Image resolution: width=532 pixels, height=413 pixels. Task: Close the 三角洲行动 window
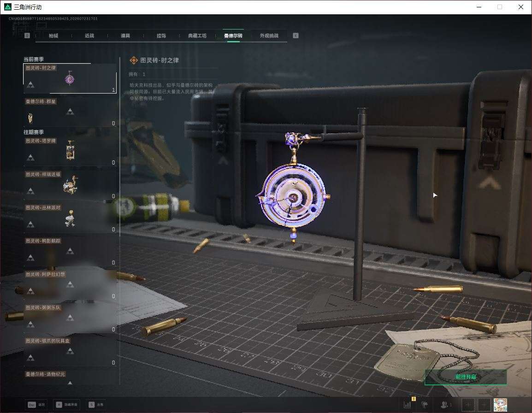pos(521,7)
